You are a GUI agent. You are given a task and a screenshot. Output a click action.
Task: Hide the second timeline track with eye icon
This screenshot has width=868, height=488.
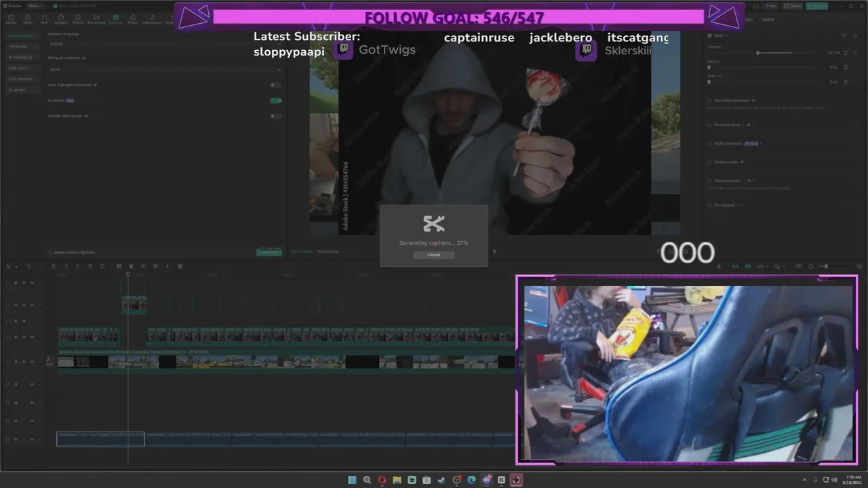[x=24, y=304]
